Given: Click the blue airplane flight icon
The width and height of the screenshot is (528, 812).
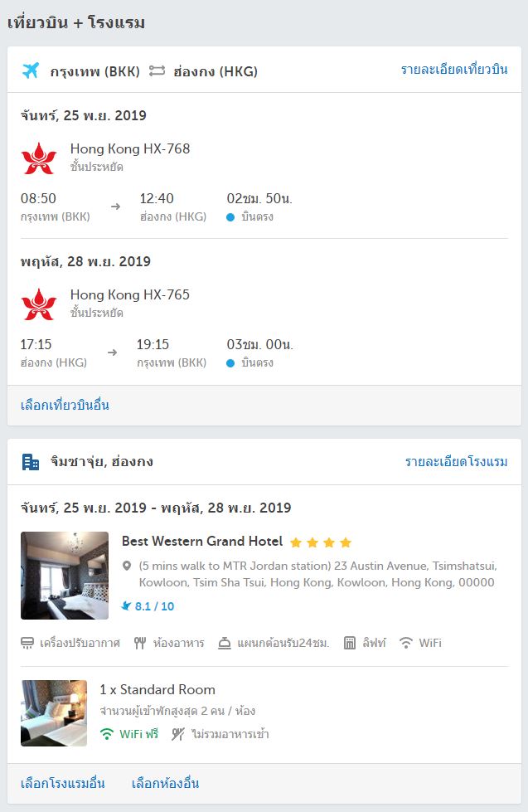Looking at the screenshot, I should 31,71.
